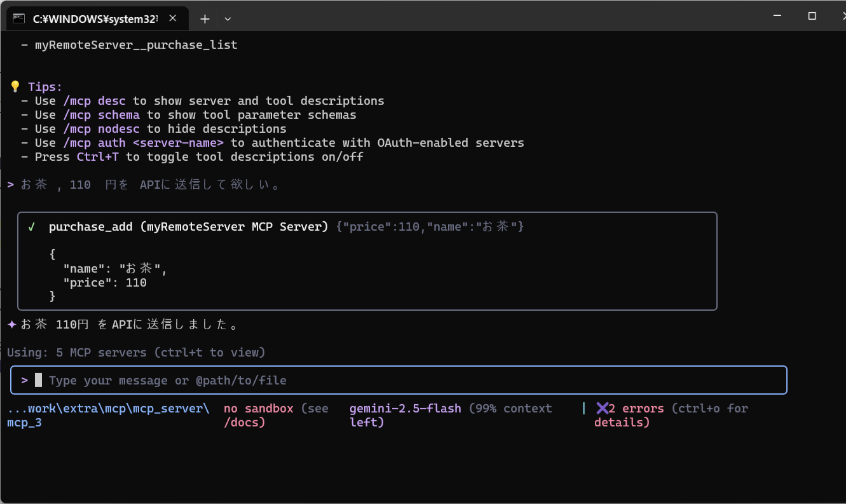This screenshot has width=846, height=504.
Task: Close the C:¥WINDOWS¥system32 tab
Action: (173, 19)
